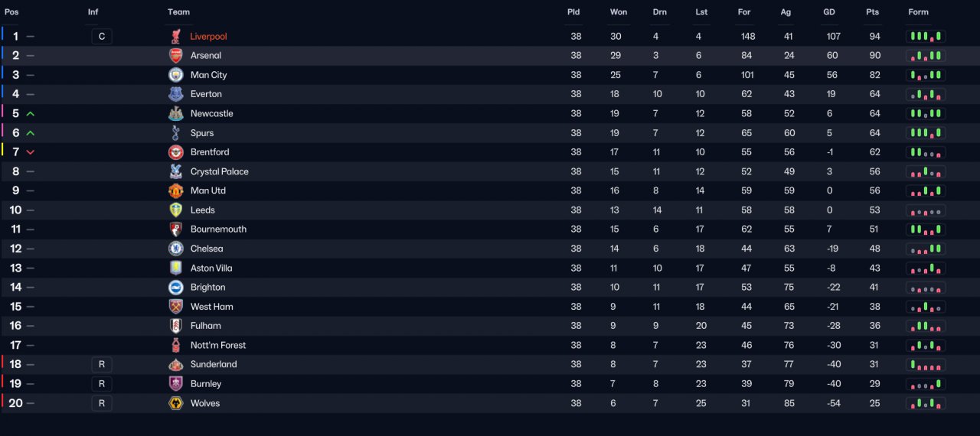Click Sunderland's relegated 'R' badge

pos(102,364)
